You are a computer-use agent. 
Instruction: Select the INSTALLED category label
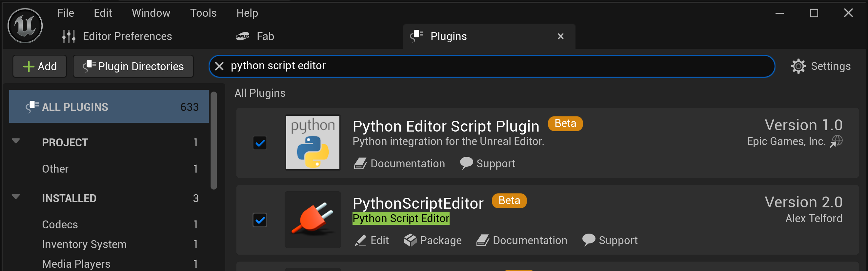[70, 198]
